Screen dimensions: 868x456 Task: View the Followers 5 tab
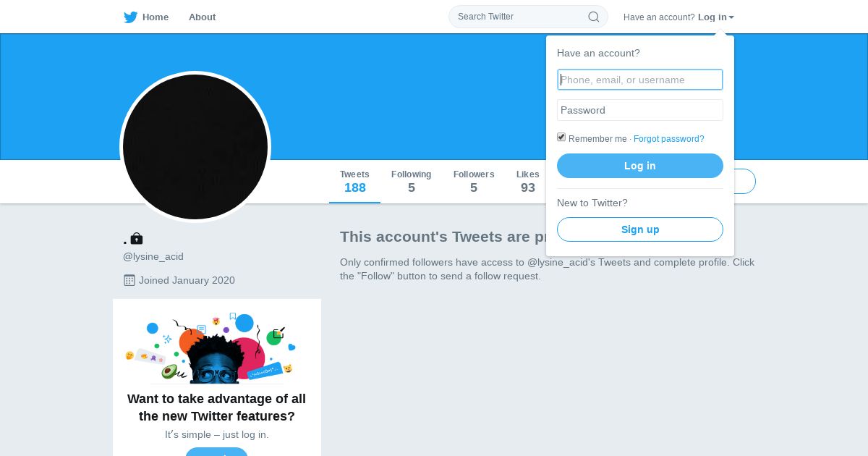tap(474, 182)
